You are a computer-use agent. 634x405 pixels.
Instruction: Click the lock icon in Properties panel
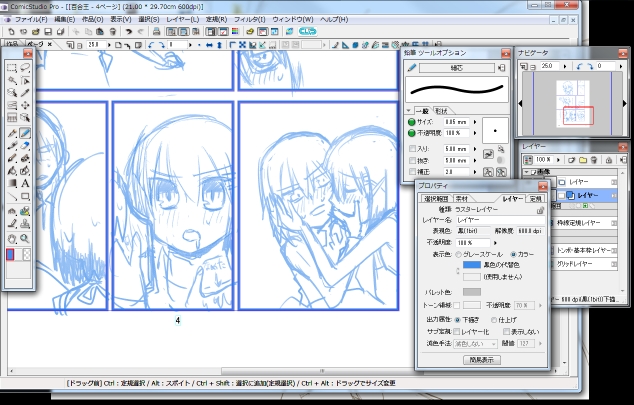pos(540,210)
